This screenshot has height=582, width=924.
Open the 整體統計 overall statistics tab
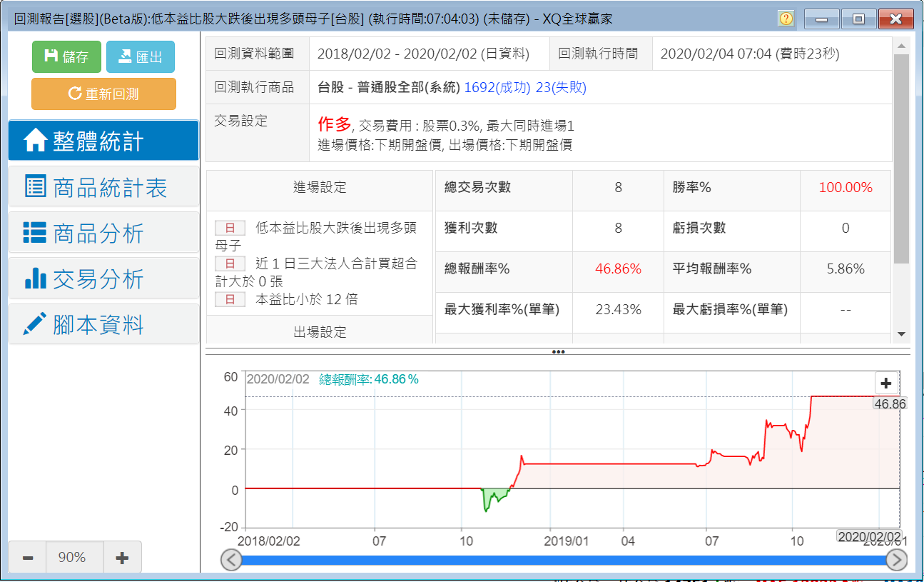[x=103, y=141]
